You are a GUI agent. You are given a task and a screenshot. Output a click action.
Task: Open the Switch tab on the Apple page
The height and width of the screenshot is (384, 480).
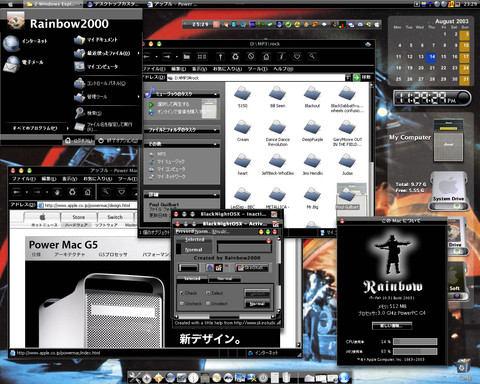point(115,217)
